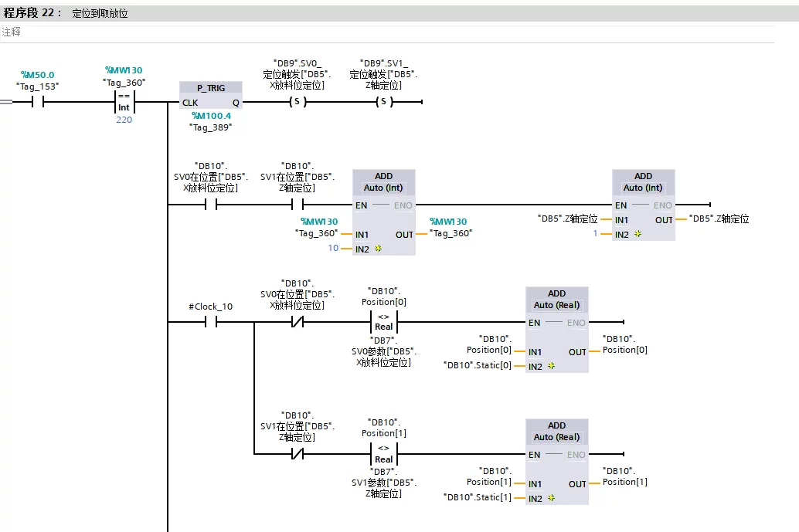Screen dimensions: 799x532
Task: Select the DB7 SV0参数 X放料位定位 operand
Action: (x=384, y=352)
